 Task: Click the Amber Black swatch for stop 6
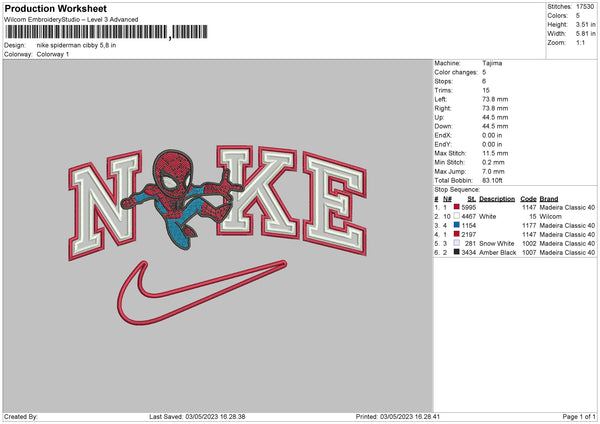coord(457,252)
